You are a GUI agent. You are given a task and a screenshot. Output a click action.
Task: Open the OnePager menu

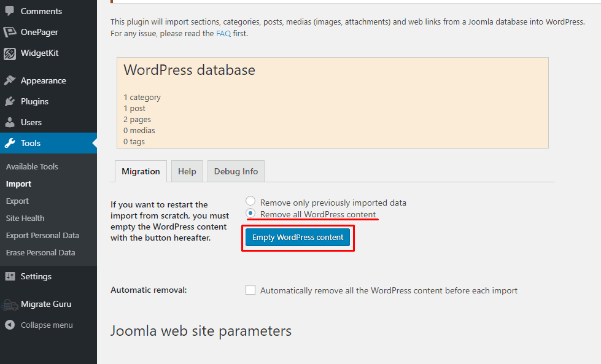39,32
